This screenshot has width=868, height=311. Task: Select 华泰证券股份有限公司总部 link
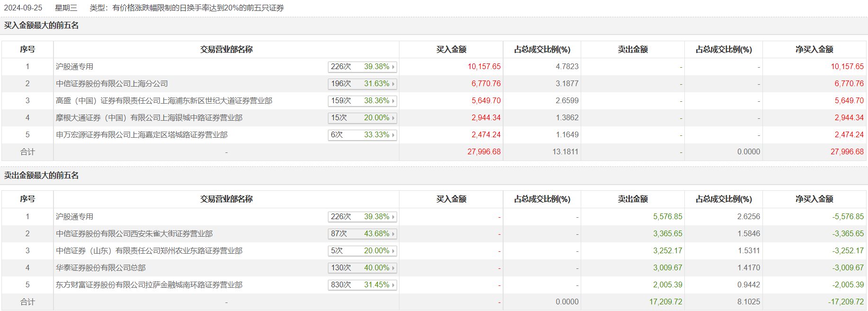click(x=101, y=268)
